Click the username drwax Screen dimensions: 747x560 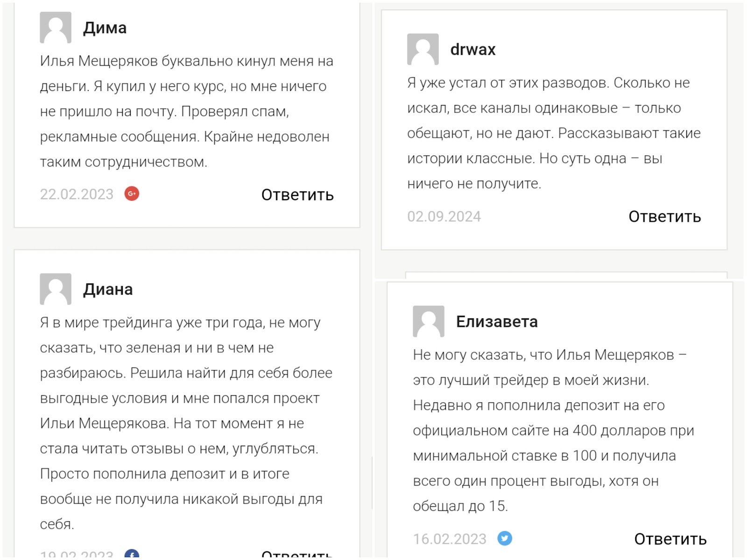pos(472,49)
